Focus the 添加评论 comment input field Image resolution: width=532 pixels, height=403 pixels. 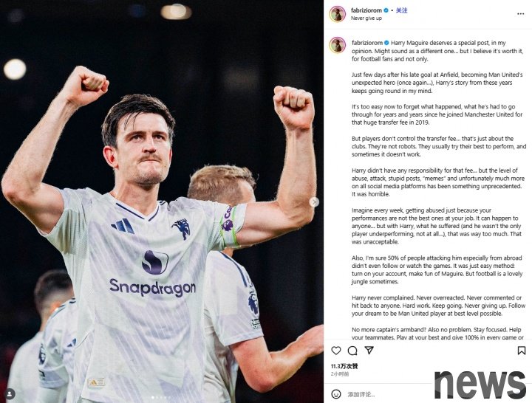click(386, 394)
